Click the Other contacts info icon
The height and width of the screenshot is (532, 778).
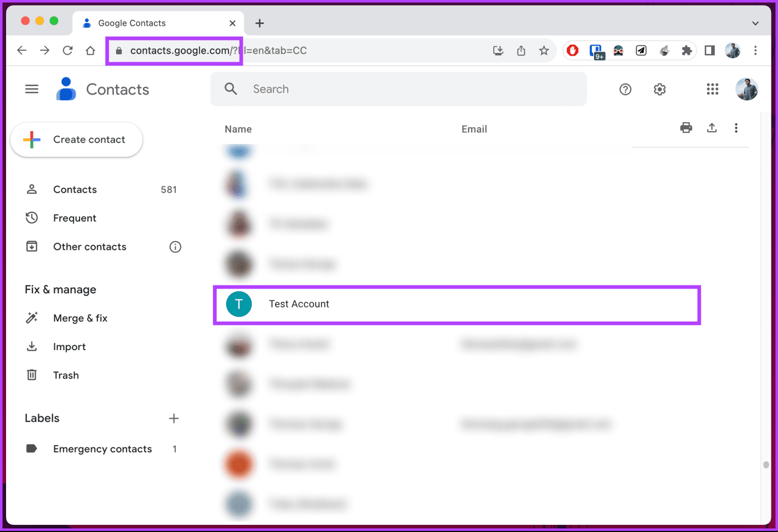pos(175,247)
